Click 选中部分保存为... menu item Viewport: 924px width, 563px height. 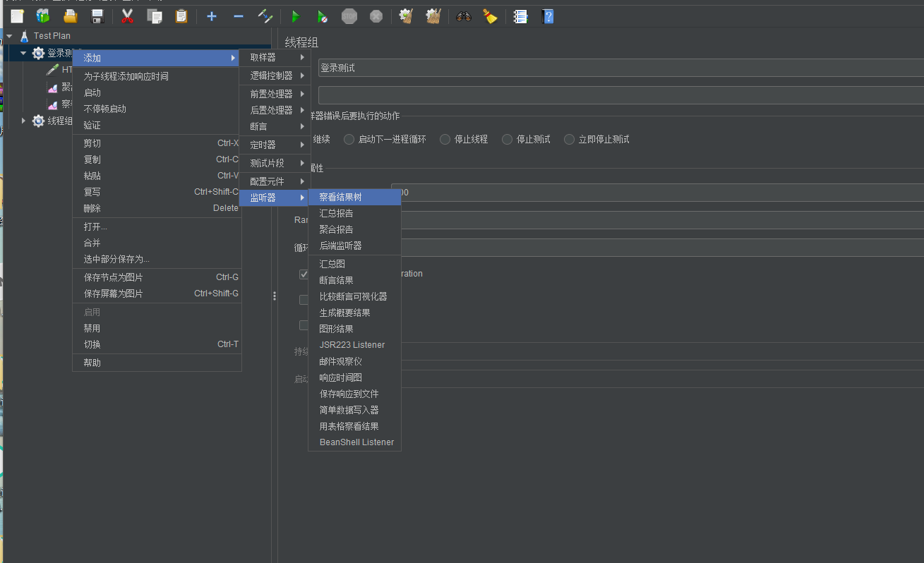click(157, 259)
